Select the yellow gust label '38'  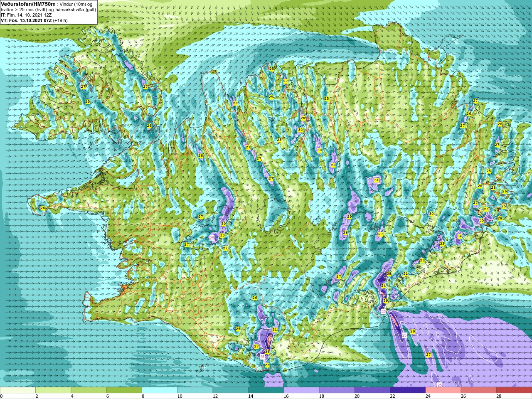pos(389,273)
